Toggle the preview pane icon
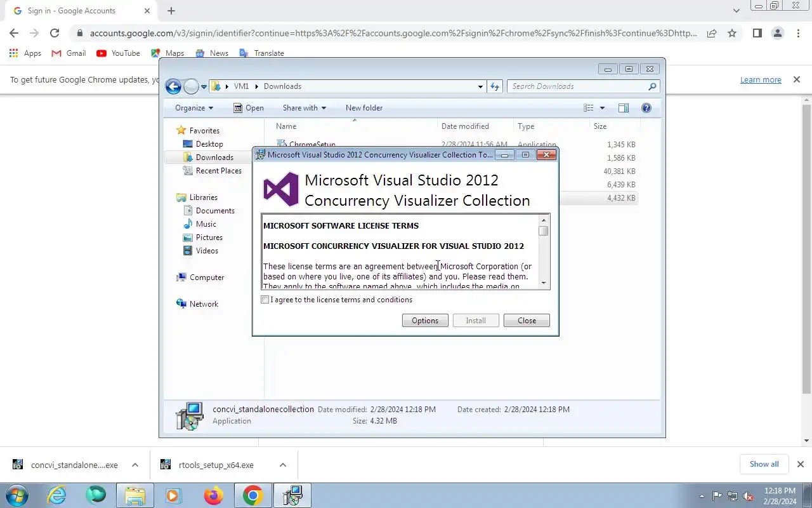Screen dimensions: 812x508 624,108
